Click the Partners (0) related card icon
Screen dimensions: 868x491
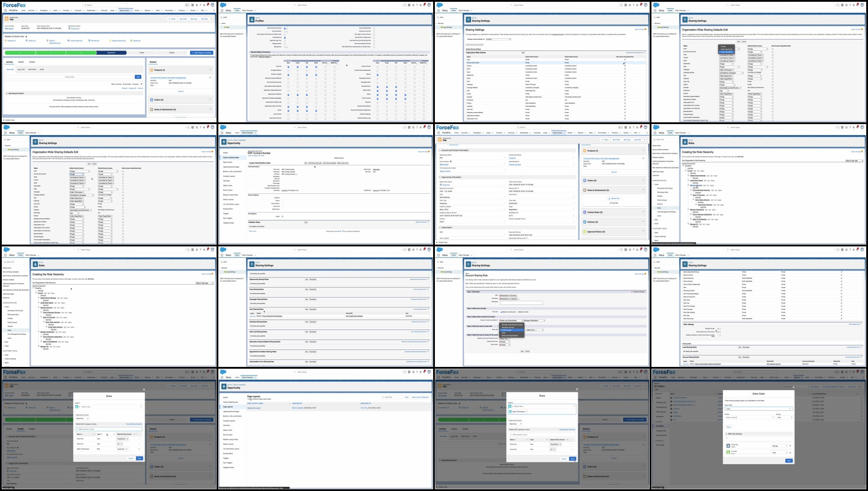585,222
